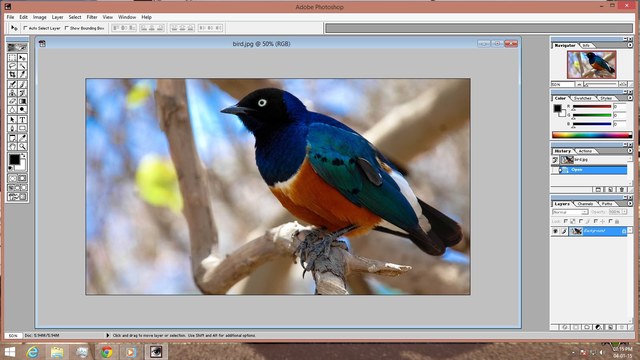640x360 pixels.
Task: Open the Image menu
Action: [40, 17]
